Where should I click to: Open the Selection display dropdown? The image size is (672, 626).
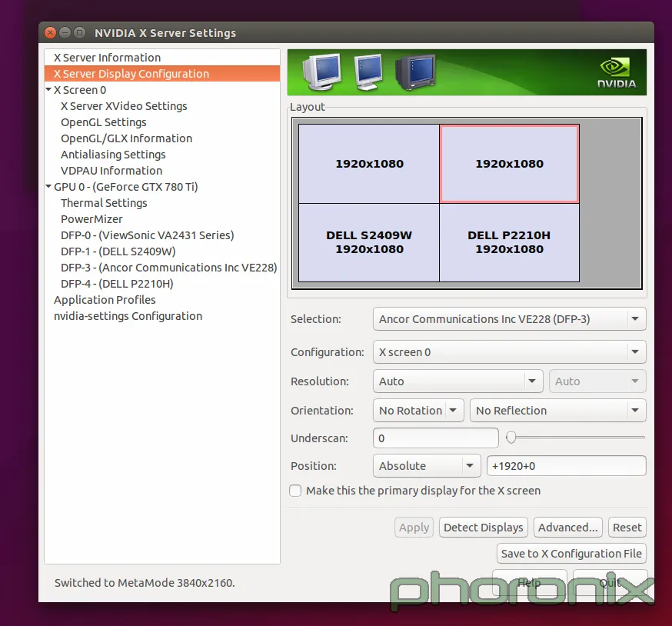(x=510, y=319)
